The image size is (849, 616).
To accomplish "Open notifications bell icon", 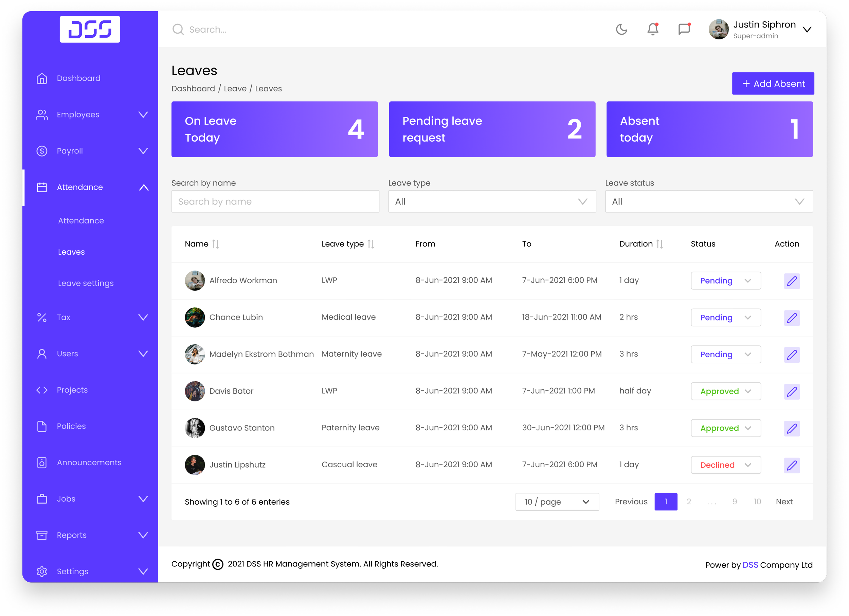I will (x=653, y=29).
